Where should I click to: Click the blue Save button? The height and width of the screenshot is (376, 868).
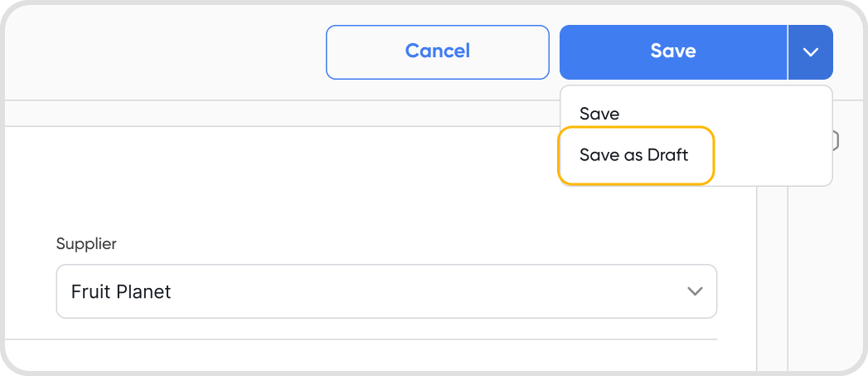tap(672, 51)
